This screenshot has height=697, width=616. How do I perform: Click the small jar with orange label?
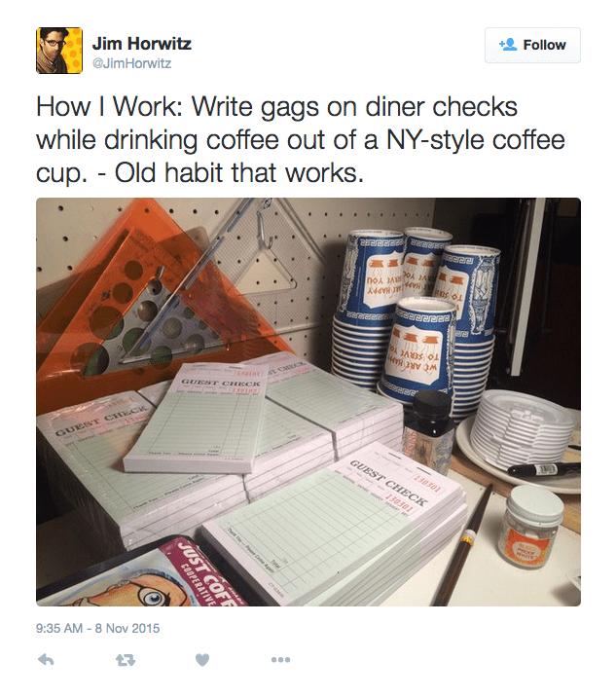tap(531, 529)
